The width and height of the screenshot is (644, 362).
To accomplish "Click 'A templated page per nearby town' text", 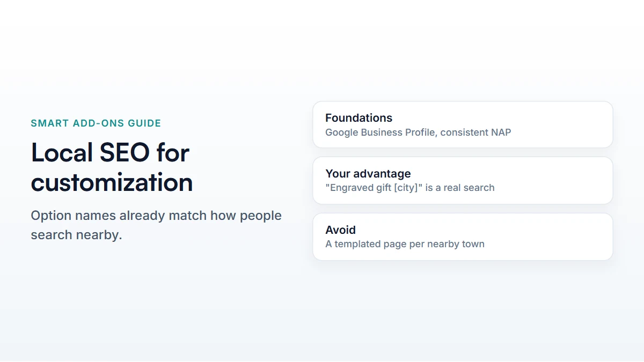I will 405,244.
